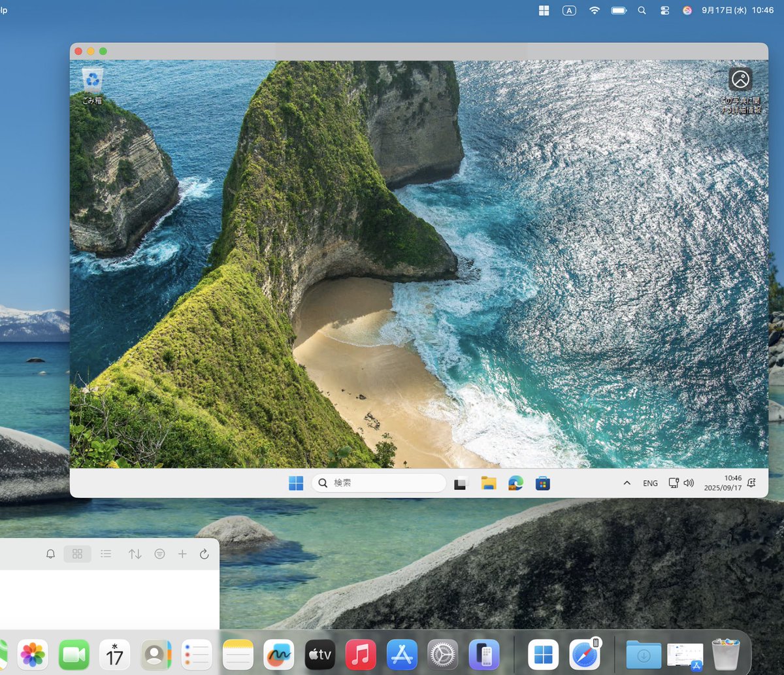Open Downloads folder in the Dock
The image size is (784, 675).
pyautogui.click(x=644, y=654)
